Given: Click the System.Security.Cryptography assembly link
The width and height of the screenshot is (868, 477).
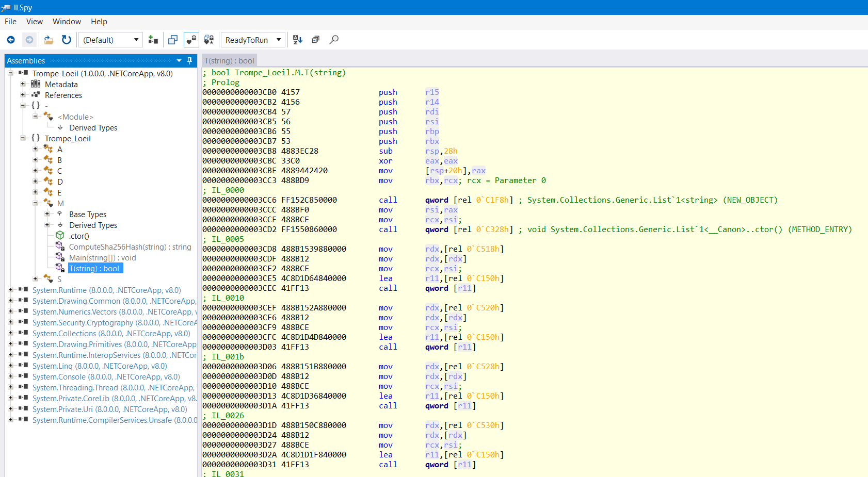Looking at the screenshot, I should [x=83, y=323].
